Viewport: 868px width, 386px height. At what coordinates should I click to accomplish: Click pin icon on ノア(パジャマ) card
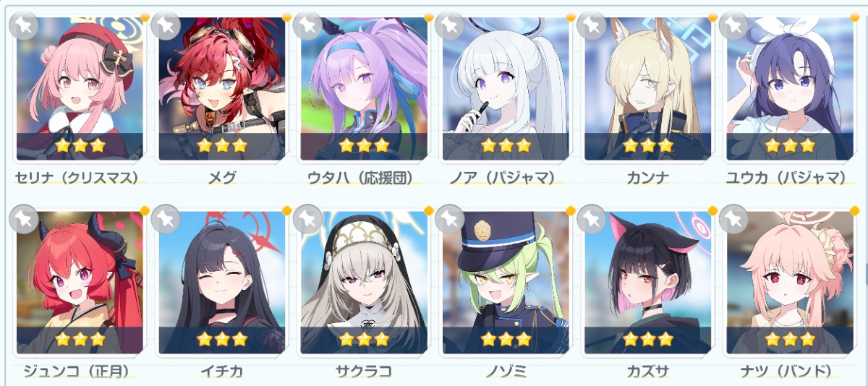coord(450,24)
